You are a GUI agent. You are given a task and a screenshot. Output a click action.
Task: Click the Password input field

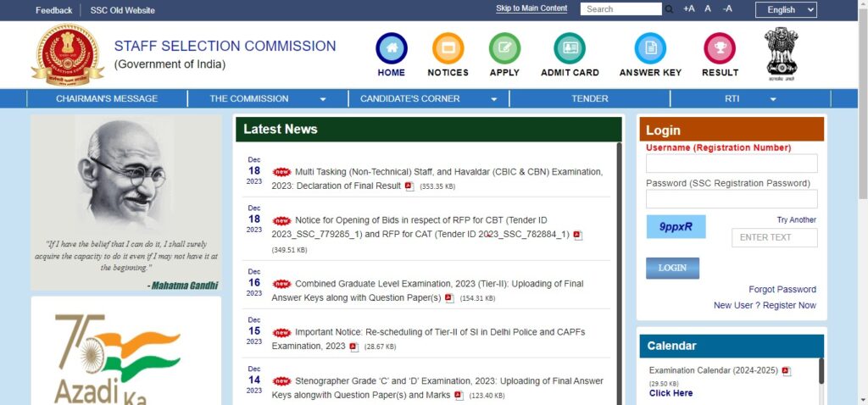pyautogui.click(x=732, y=198)
